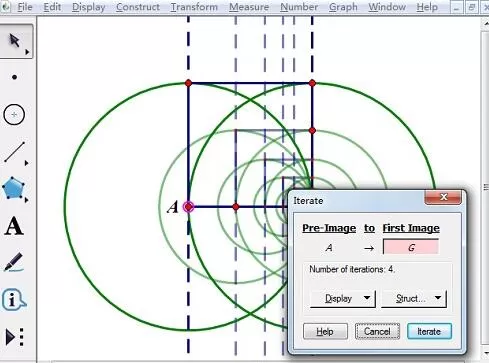Open the Window menu
The image size is (489, 363).
387,7
